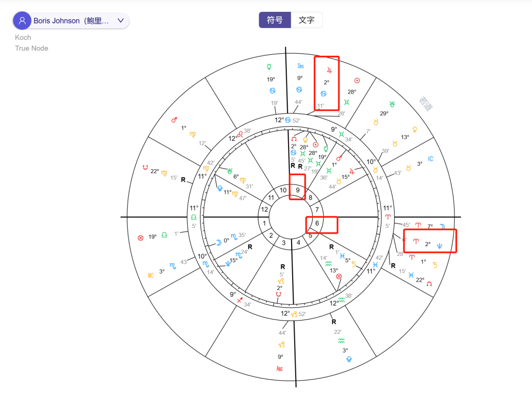The height and width of the screenshot is (396, 532).
Task: Select the Part of Fortune symbol in Libra
Action: [140, 237]
